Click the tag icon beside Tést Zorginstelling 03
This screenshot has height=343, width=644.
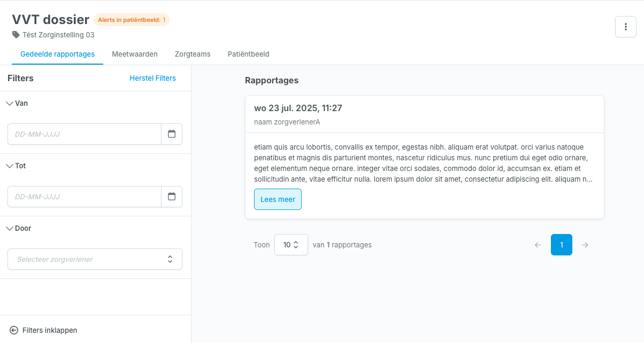[16, 35]
